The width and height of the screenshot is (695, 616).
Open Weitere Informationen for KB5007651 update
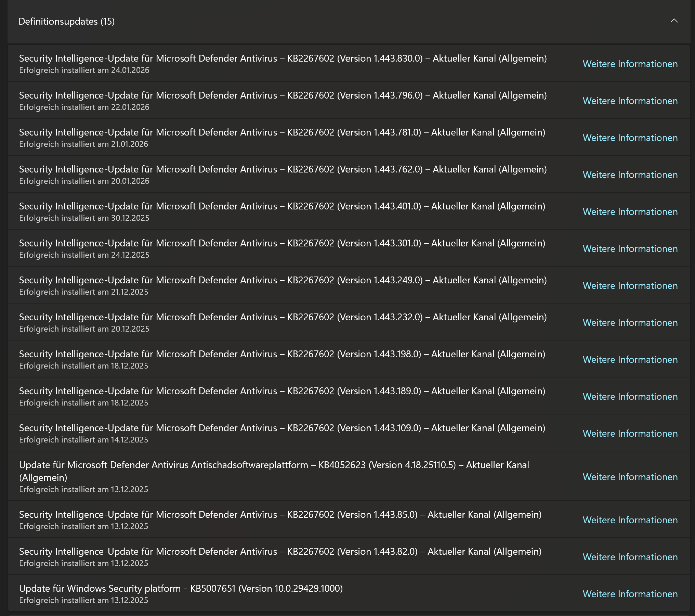(x=630, y=594)
